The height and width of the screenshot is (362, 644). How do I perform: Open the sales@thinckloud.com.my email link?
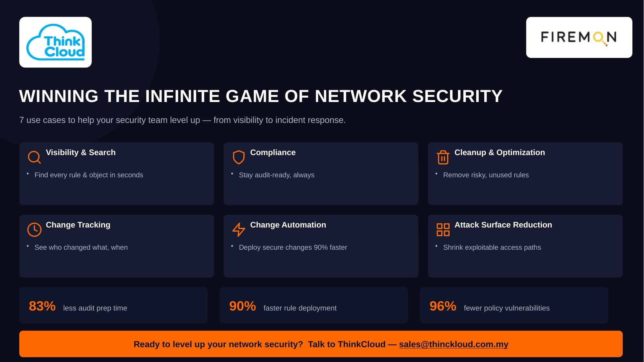click(453, 344)
